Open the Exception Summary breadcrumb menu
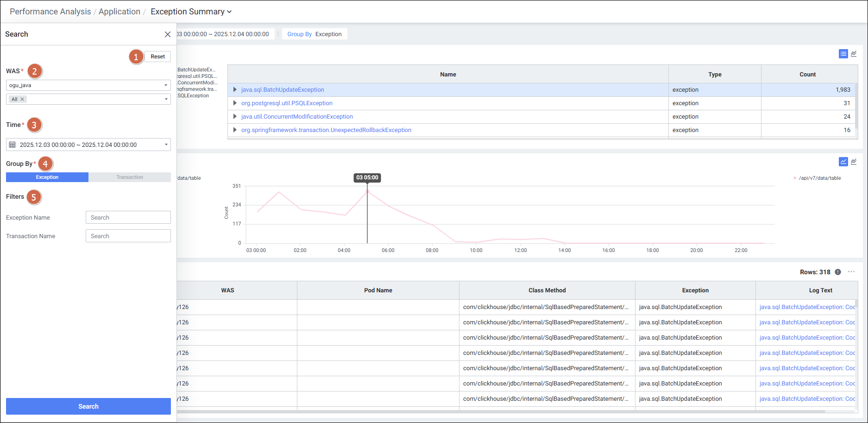868x423 pixels. pyautogui.click(x=191, y=12)
